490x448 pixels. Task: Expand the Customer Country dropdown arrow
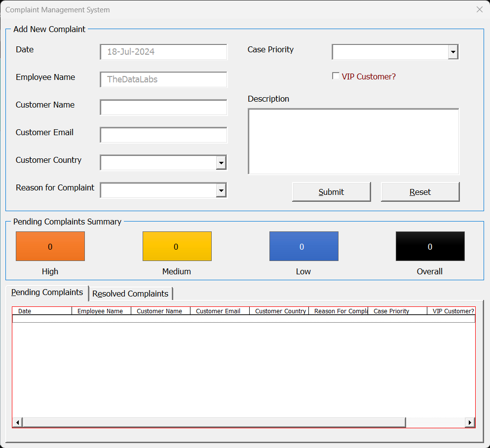(221, 163)
